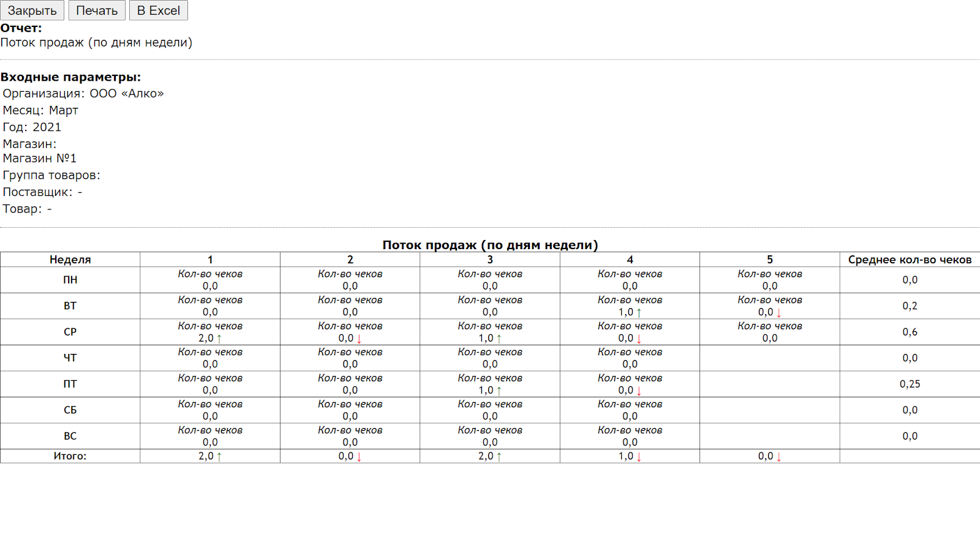Click green up arrow in СР week 1
980x551 pixels.
(219, 339)
